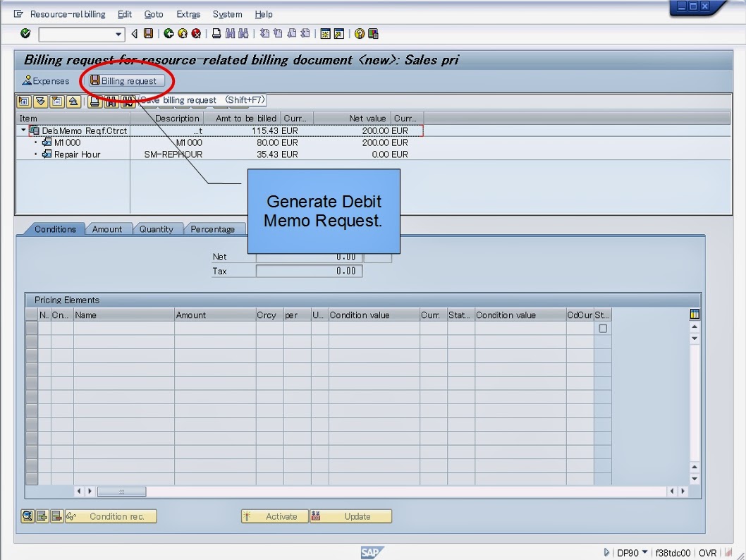Open the Goto menu

[x=154, y=14]
